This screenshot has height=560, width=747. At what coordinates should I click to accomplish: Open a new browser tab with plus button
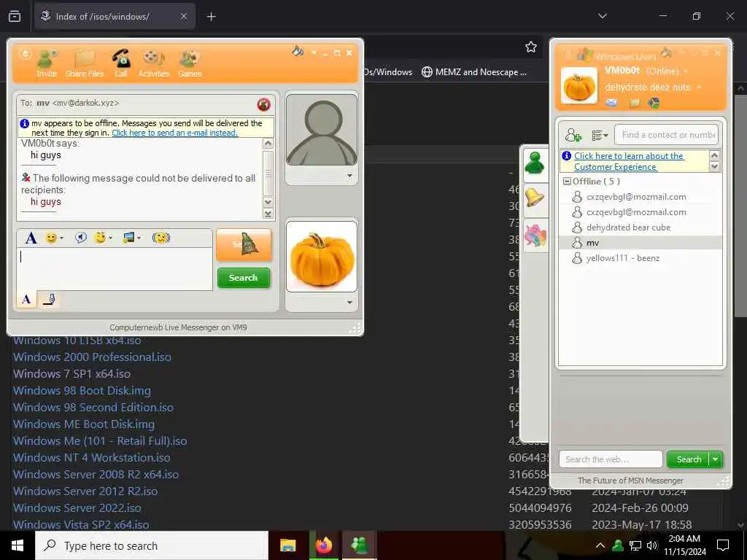coord(211,17)
